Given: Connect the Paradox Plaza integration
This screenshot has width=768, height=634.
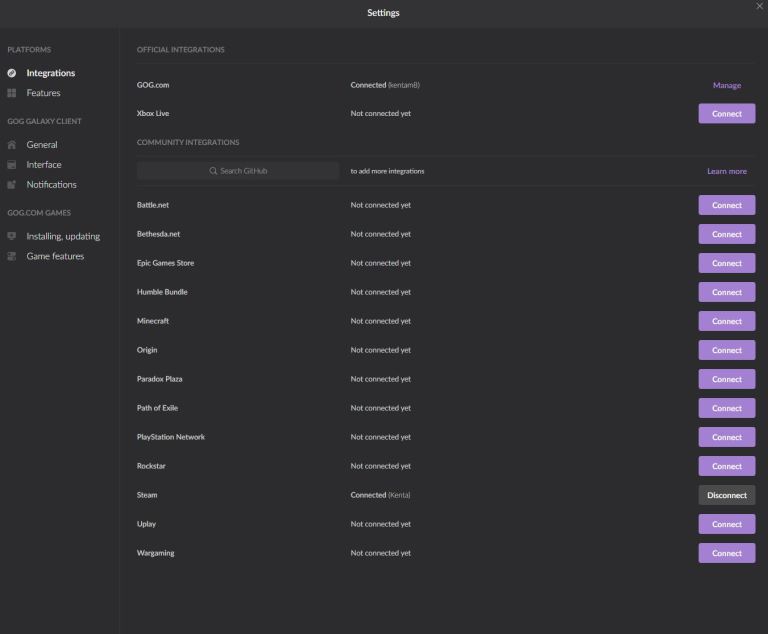Looking at the screenshot, I should [x=727, y=379].
